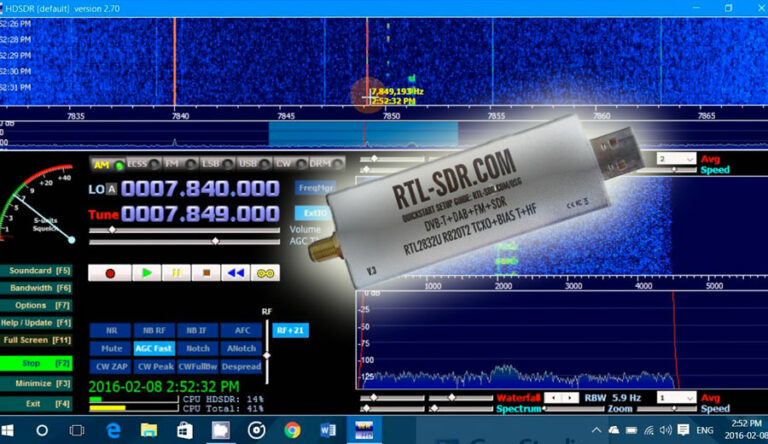Toggle the NR noise reduction button
This screenshot has height=444, width=768.
[111, 330]
